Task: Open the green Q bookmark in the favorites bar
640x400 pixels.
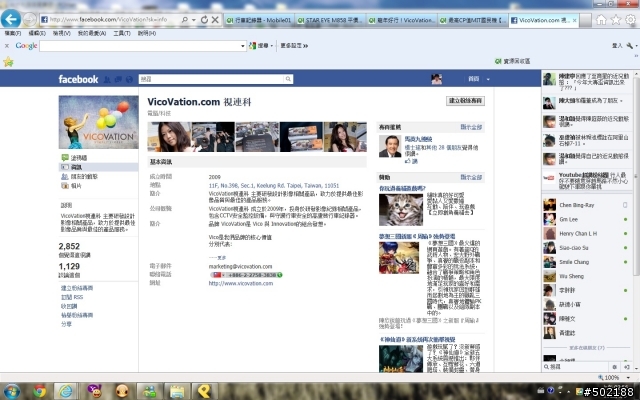Action: (x=512, y=61)
